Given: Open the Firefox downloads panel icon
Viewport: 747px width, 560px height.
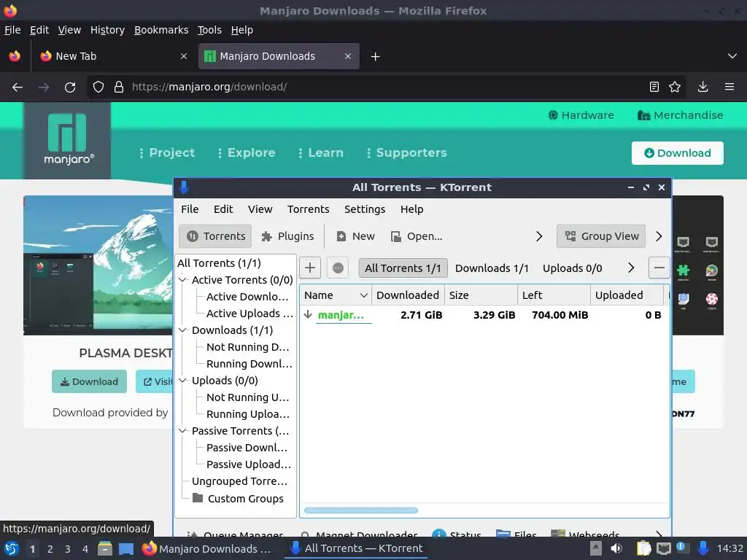Looking at the screenshot, I should [x=703, y=87].
